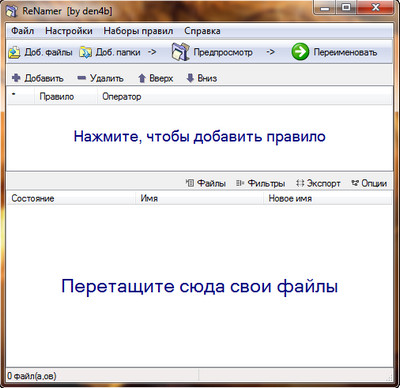The width and height of the screenshot is (400, 388).
Task: Open the Настройки menu
Action: point(69,31)
